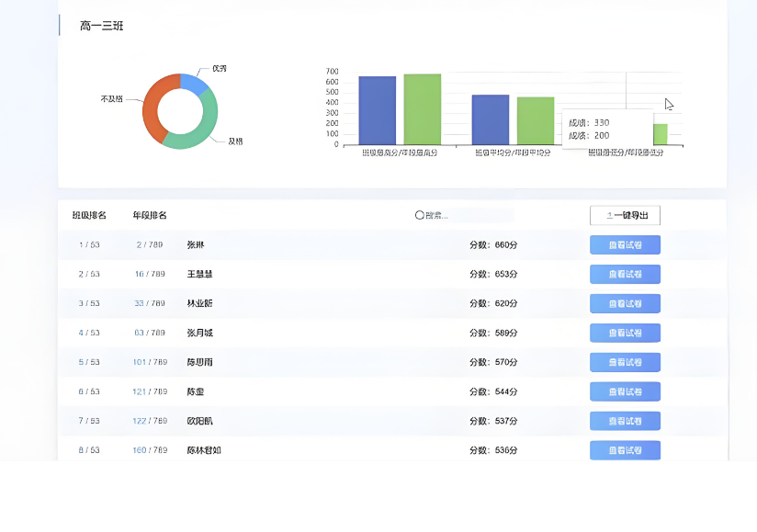The height and width of the screenshot is (532, 757).
Task: Click class rank 1 / 53
Action: 89,244
